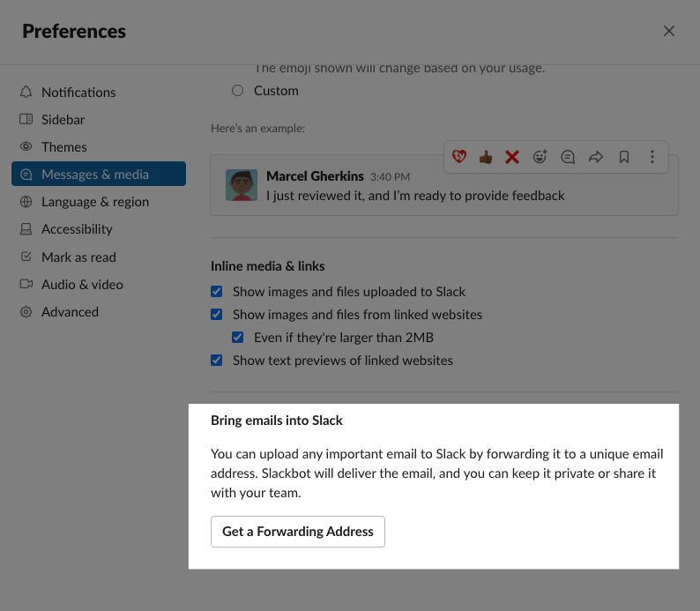Click the Language & region globe icon
This screenshot has width=700, height=611.
(26, 202)
